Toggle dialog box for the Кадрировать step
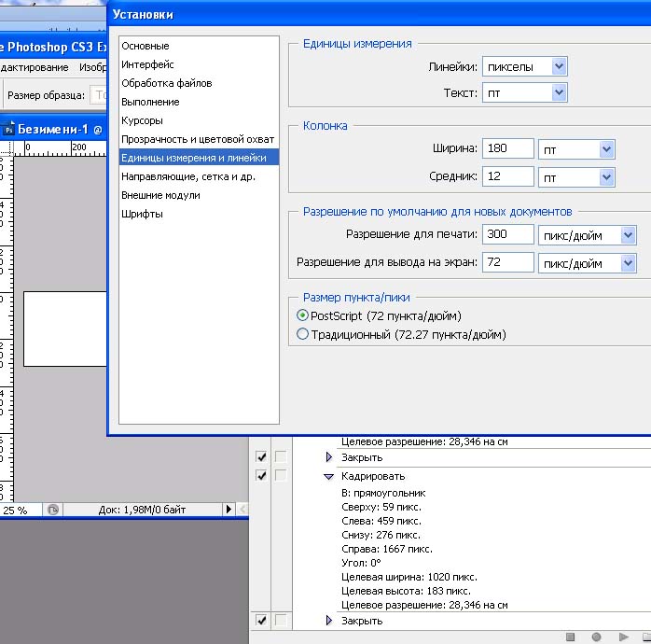 click(x=281, y=475)
